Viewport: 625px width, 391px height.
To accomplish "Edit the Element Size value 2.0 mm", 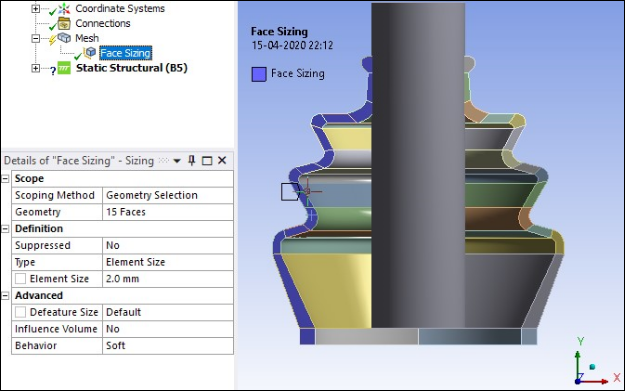I will point(168,279).
